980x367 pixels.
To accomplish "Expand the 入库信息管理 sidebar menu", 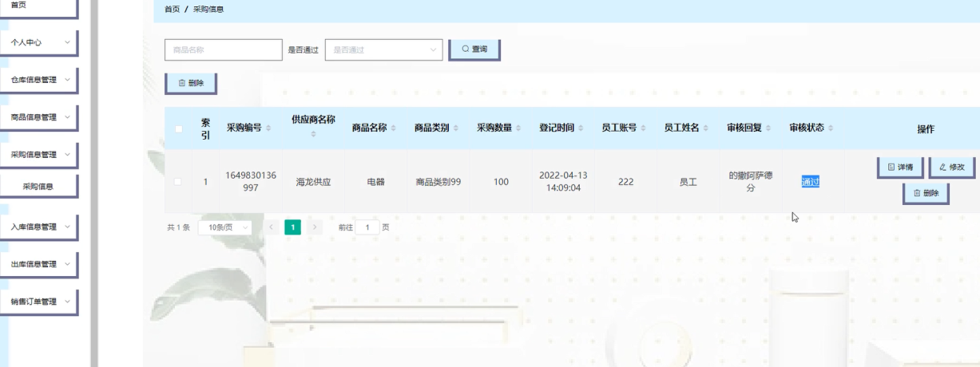I will 38,227.
